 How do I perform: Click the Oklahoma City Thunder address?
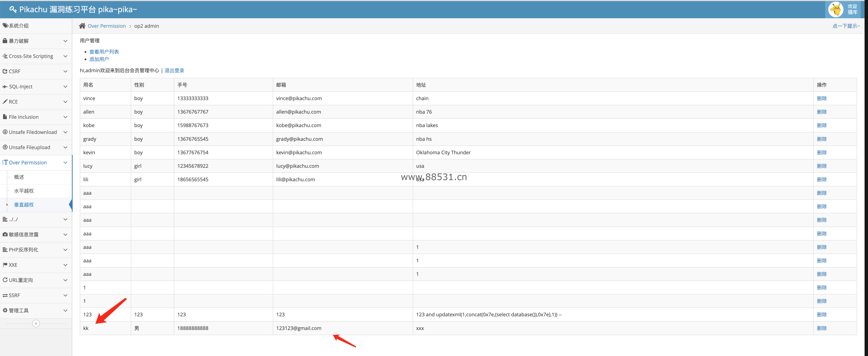click(443, 153)
